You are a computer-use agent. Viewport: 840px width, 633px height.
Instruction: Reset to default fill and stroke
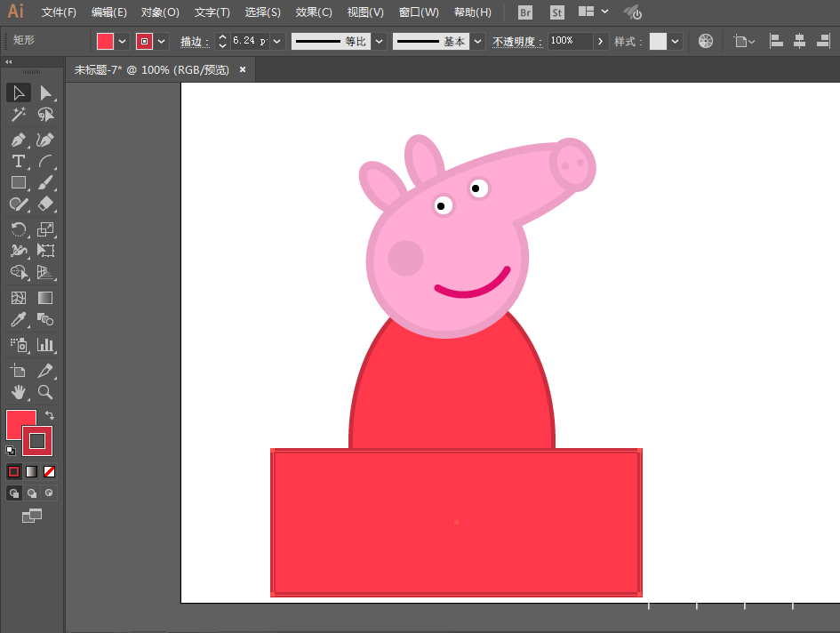click(10, 450)
